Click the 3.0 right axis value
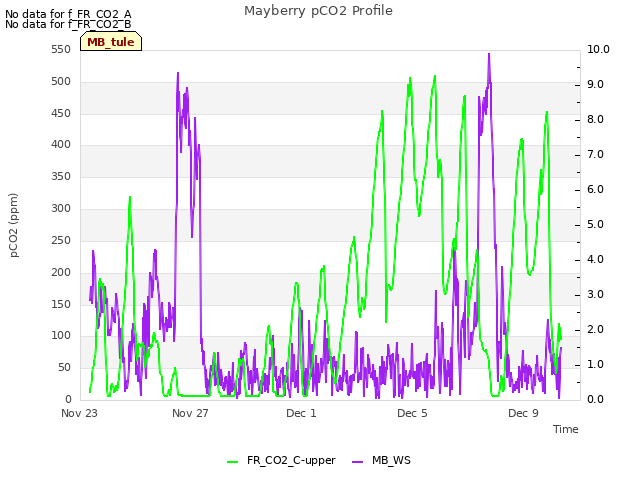The image size is (640, 480). (x=596, y=295)
